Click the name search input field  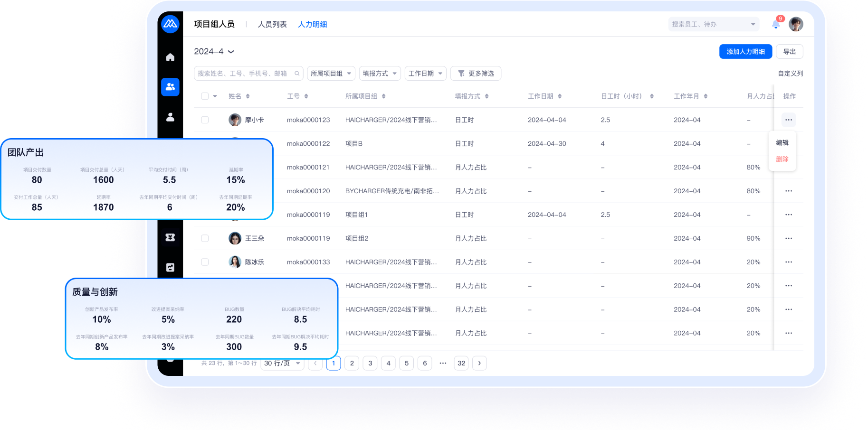245,74
